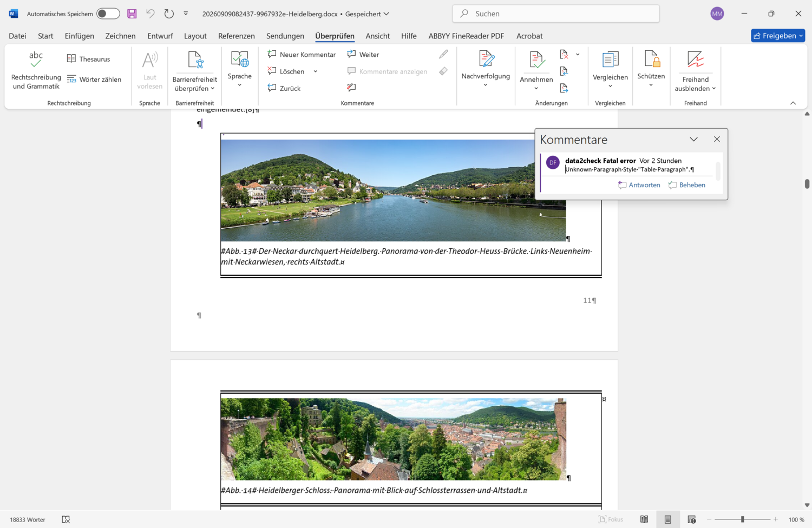812x528 pixels.
Task: Expand Barrierefreiheit überprüfen dropdown arrow
Action: 213,88
